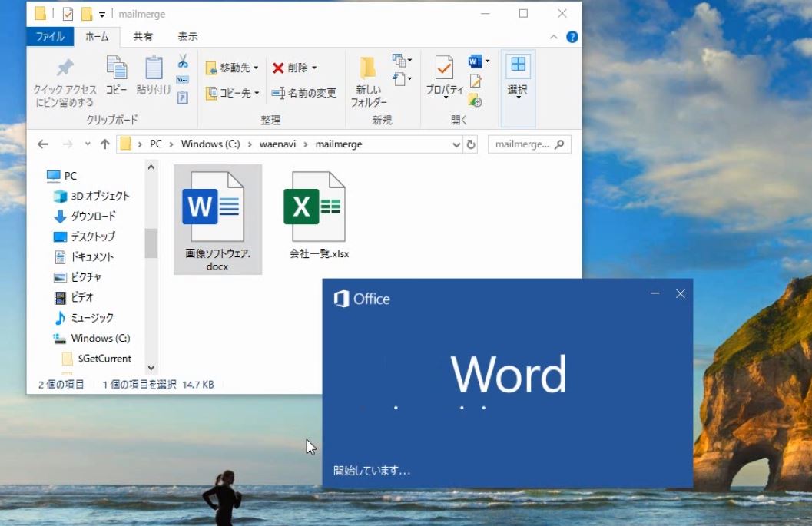Viewport: 812px width, 526px height.
Task: Click the refresh icon in the address bar
Action: (471, 144)
